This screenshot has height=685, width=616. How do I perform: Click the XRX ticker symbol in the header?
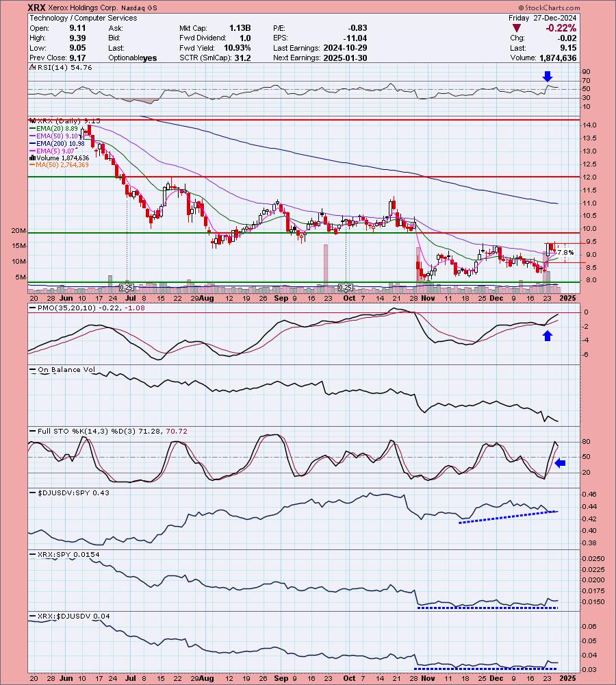point(37,8)
